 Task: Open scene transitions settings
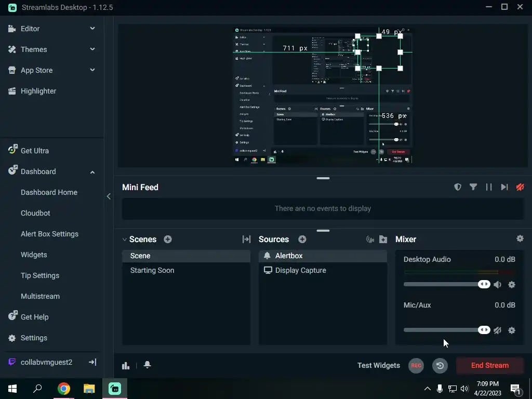pos(246,239)
